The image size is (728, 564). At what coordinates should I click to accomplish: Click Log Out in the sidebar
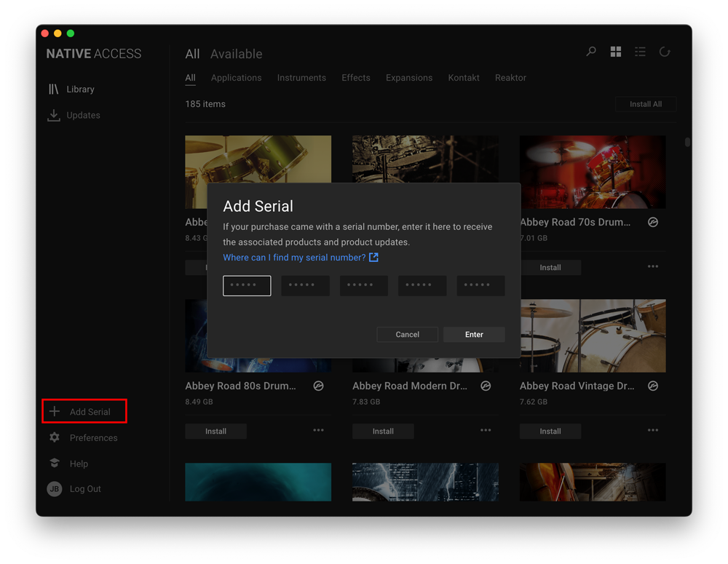click(x=74, y=489)
